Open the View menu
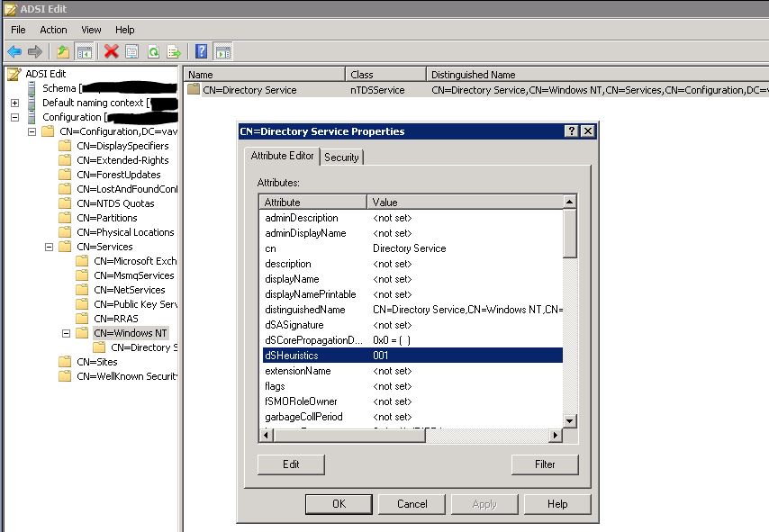 (x=90, y=30)
